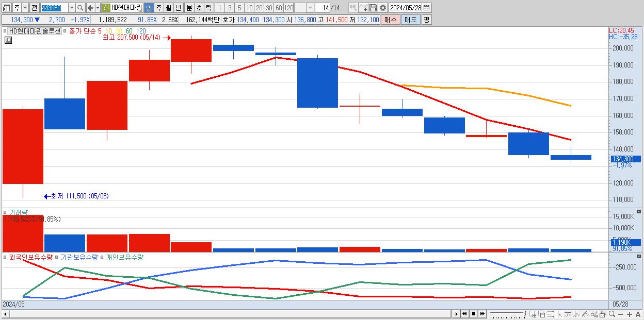Click the stop button in replay controls

tap(474, 314)
